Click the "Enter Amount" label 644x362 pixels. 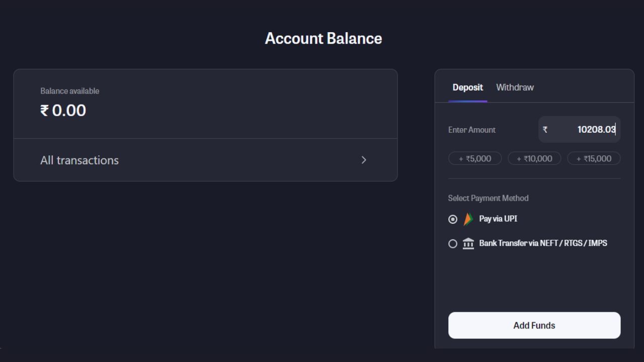pos(472,130)
